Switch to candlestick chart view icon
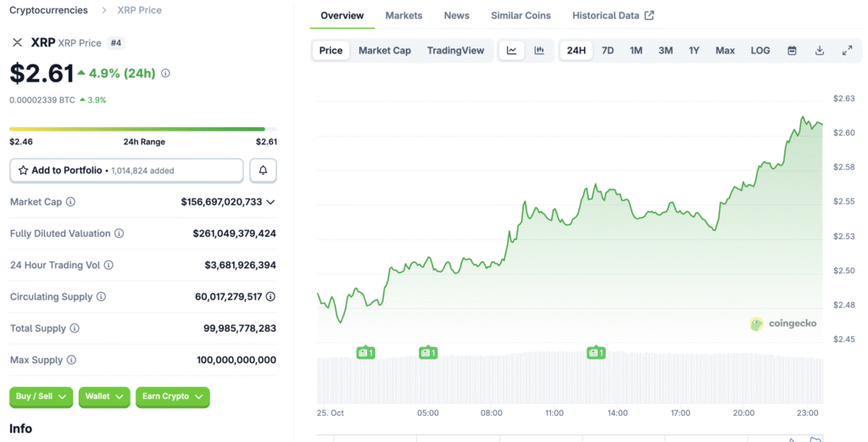 click(x=539, y=51)
